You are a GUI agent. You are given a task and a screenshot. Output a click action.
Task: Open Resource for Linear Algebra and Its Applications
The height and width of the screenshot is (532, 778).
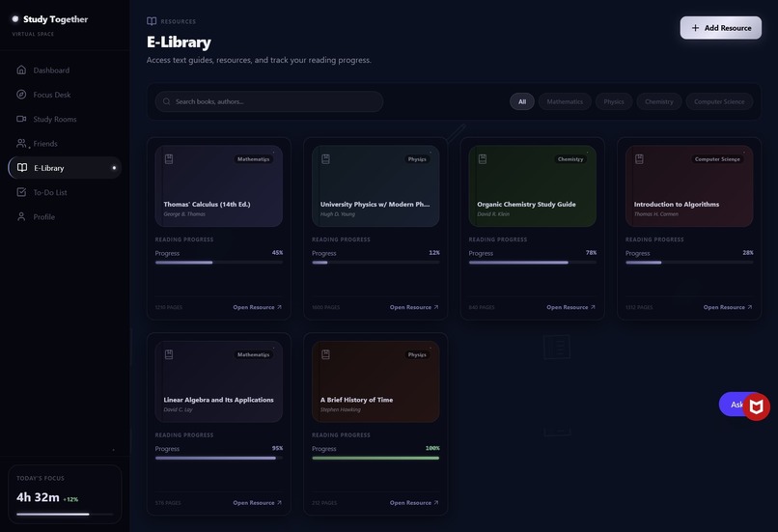tap(257, 503)
